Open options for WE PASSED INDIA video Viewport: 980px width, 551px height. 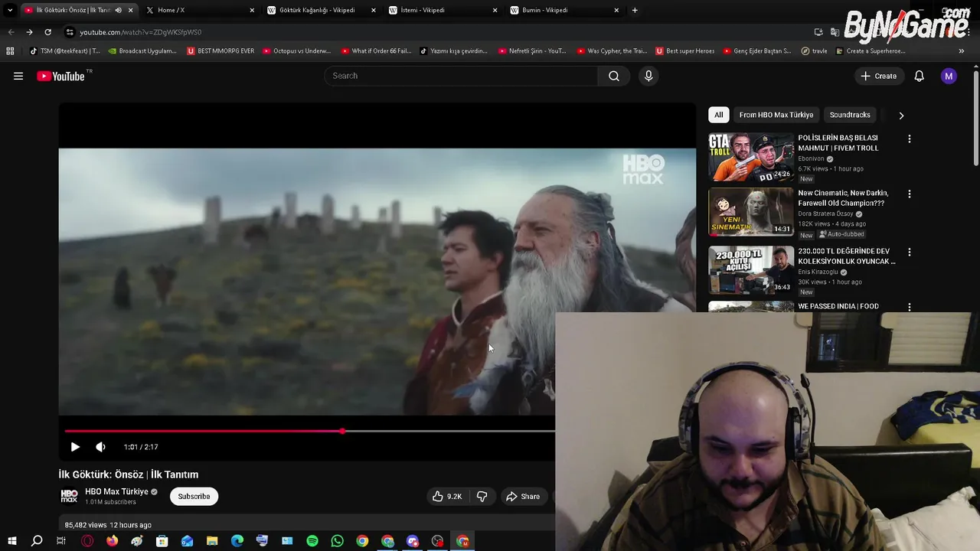pyautogui.click(x=909, y=307)
